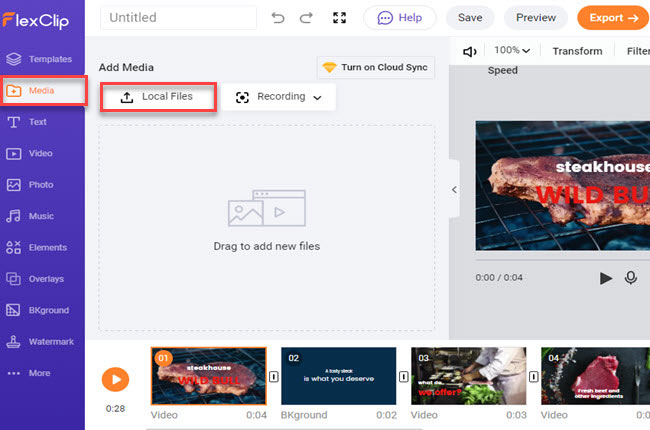650x430 pixels.
Task: Open the Overlays sidebar section
Action: 35,279
